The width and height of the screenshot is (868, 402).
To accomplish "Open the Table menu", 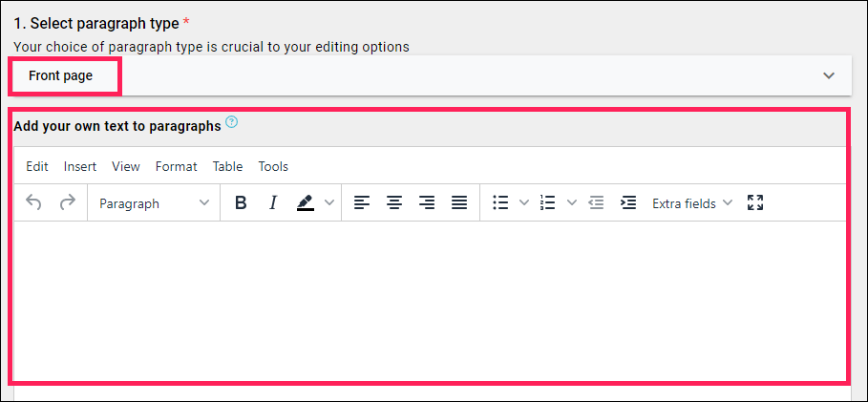I will pos(227,166).
